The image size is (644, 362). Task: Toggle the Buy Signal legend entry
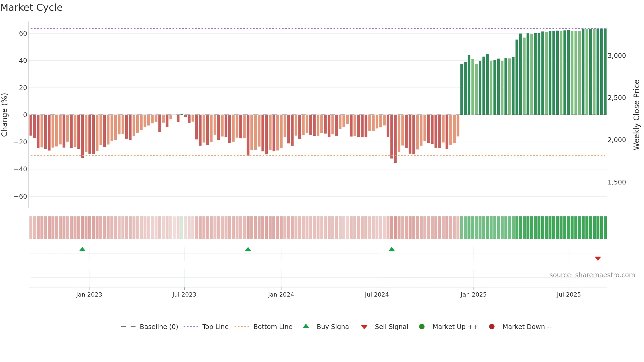[327, 327]
